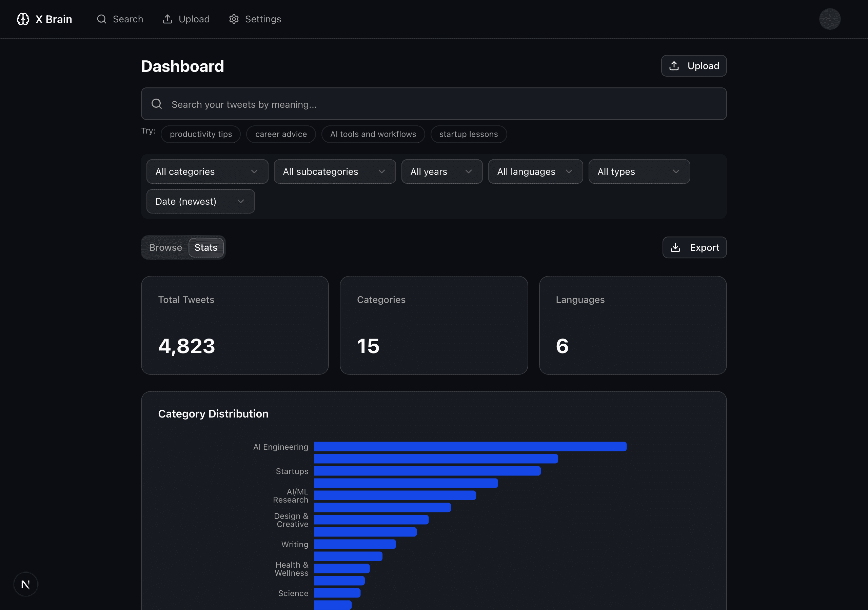
Task: Click the 'career advice' suggestion chip
Action: tap(280, 134)
